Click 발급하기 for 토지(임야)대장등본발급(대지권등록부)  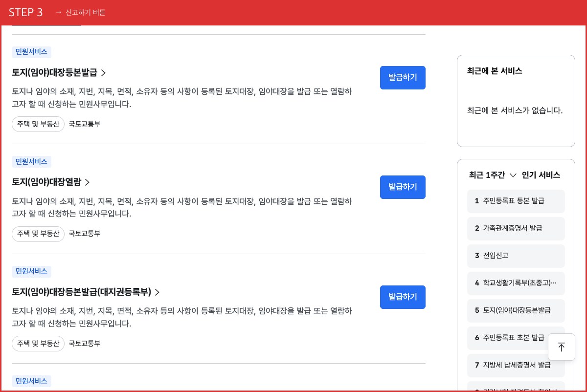pos(403,297)
